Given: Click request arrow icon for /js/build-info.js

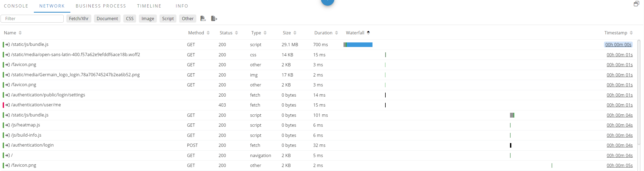Looking at the screenshot, I should (8, 135).
